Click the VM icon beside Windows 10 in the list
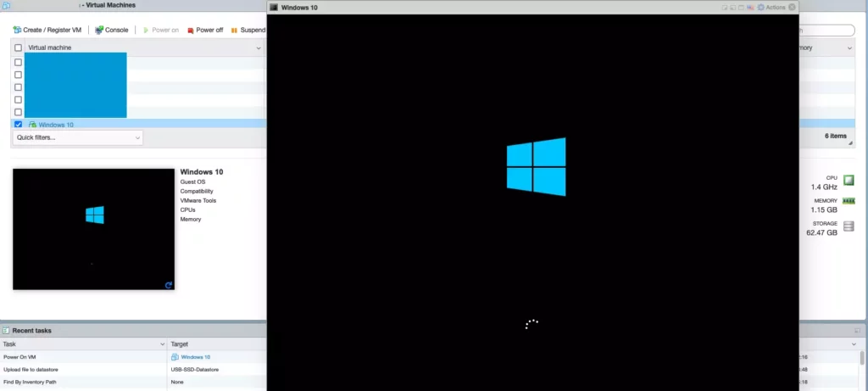This screenshot has width=868, height=391. click(33, 125)
